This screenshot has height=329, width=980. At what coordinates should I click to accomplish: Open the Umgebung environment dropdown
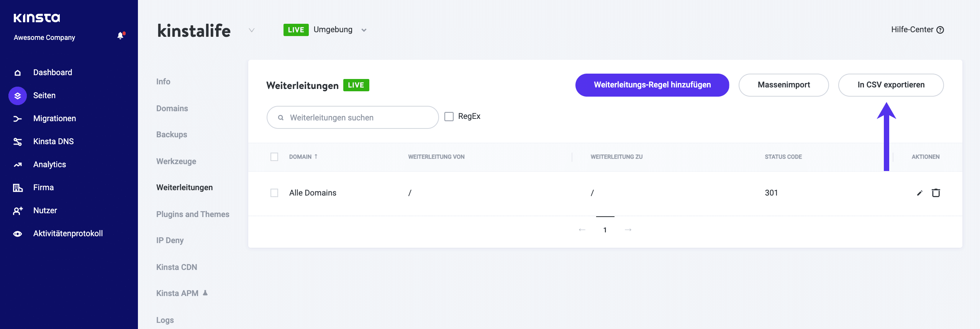point(364,30)
